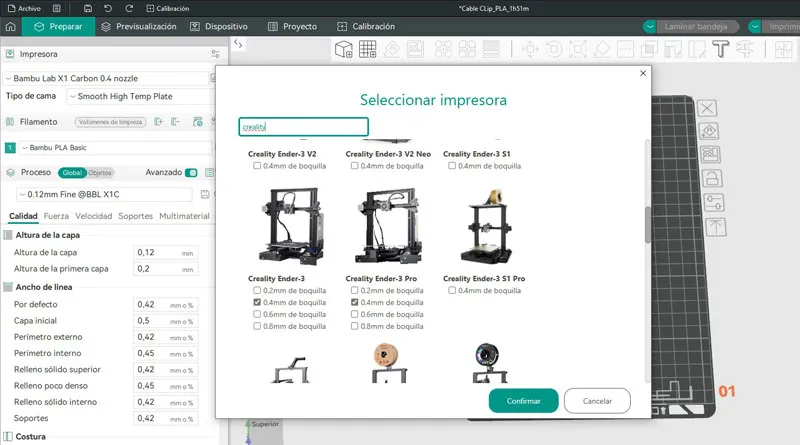Screen dimensions: 800x445
Task: Click the Variable layer height icon
Action: (491, 50)
